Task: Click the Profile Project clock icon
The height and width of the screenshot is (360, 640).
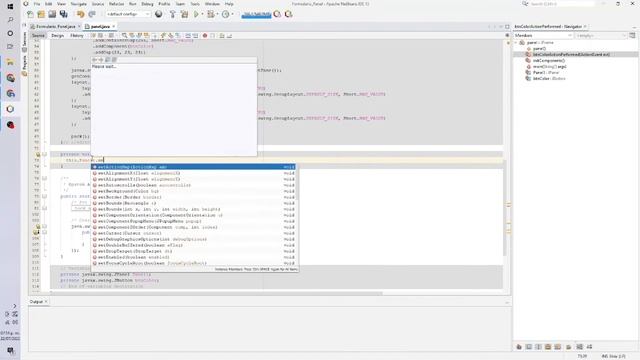Action: pos(226,14)
